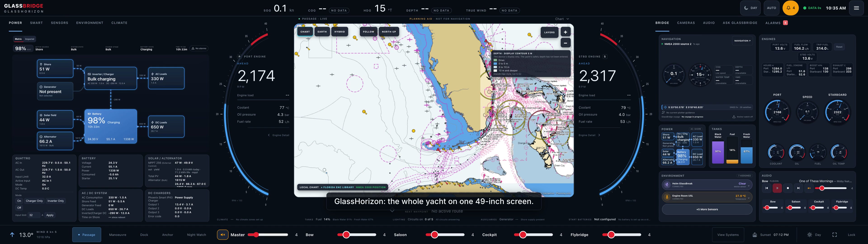Switch to the SENSORS tab
868x244 pixels.
[60, 23]
